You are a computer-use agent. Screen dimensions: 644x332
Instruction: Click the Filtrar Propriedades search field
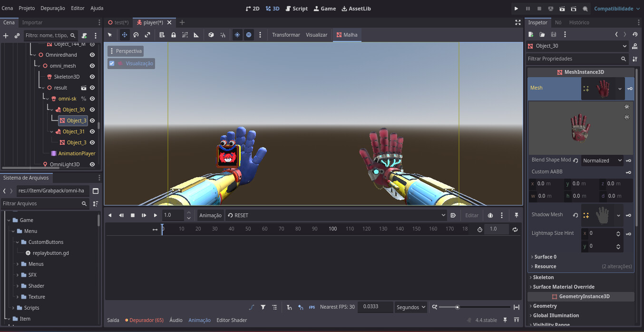(x=577, y=59)
